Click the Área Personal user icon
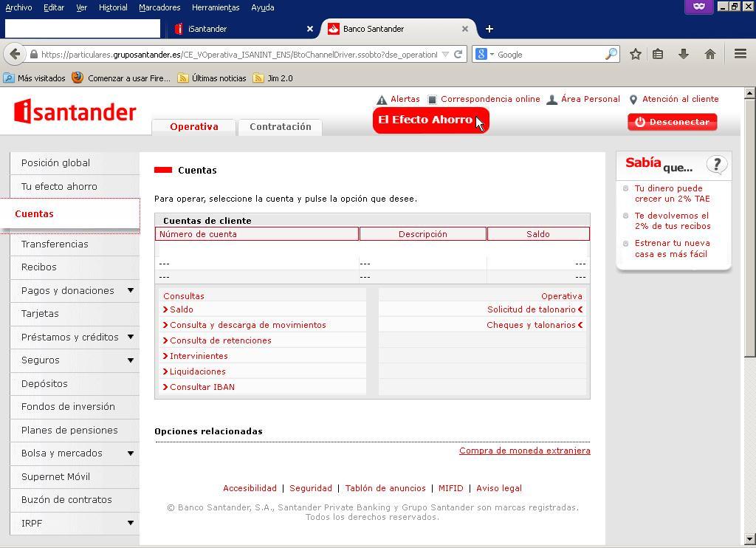This screenshot has height=548, width=756. (x=552, y=100)
